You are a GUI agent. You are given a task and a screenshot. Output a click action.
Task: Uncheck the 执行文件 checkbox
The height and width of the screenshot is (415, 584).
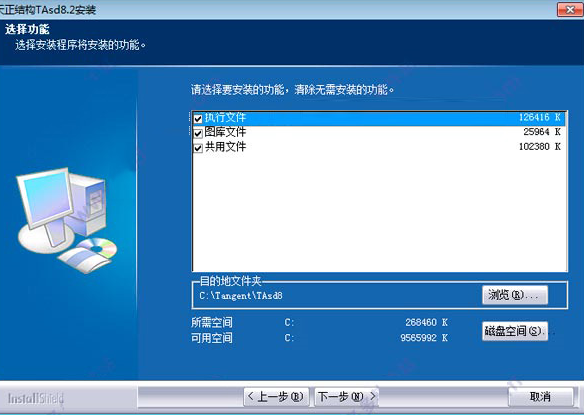point(198,119)
